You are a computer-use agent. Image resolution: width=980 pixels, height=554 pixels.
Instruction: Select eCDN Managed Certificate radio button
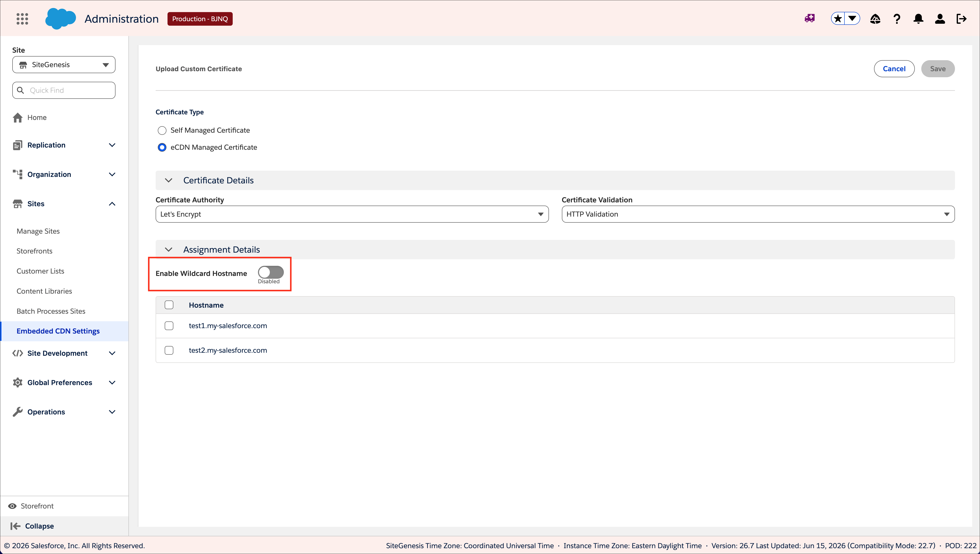coord(162,147)
